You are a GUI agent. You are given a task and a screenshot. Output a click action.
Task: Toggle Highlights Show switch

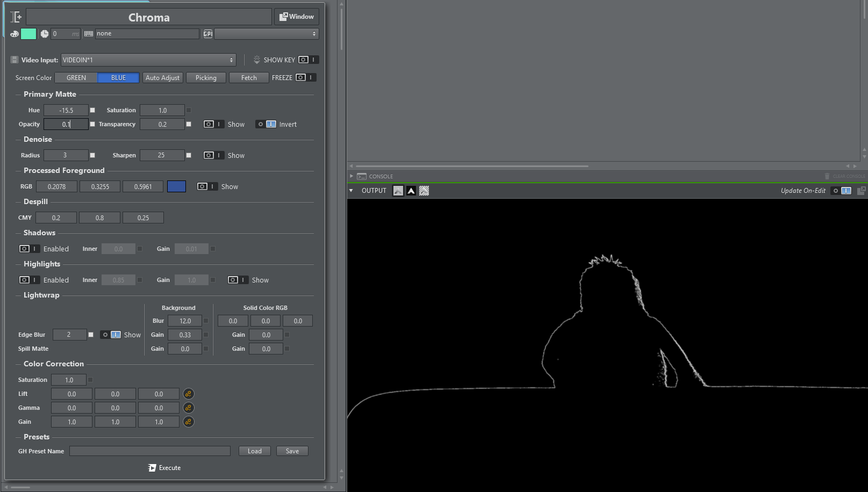[238, 280]
